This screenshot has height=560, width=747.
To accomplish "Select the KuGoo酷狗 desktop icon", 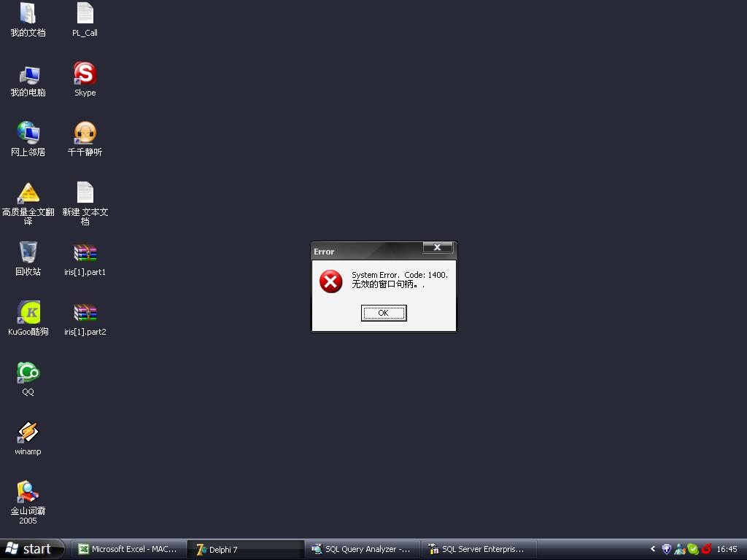I will (28, 314).
